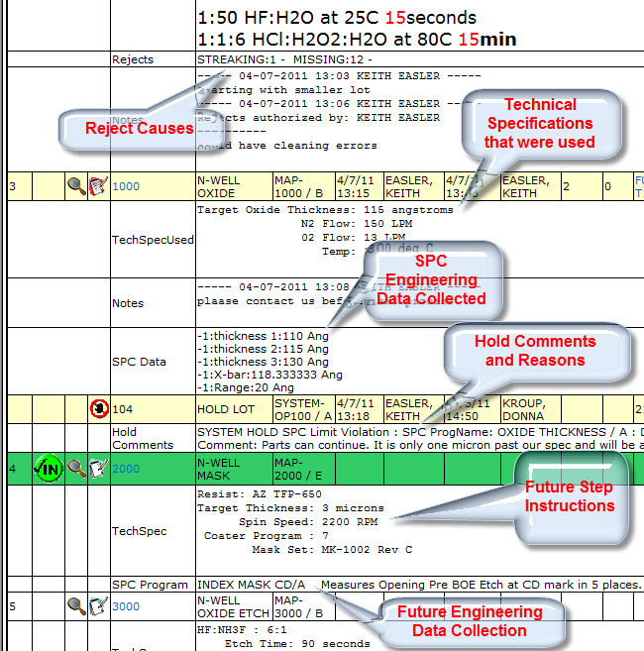Click the Future Step Instructions callout
This screenshot has height=651, width=644.
click(570, 496)
